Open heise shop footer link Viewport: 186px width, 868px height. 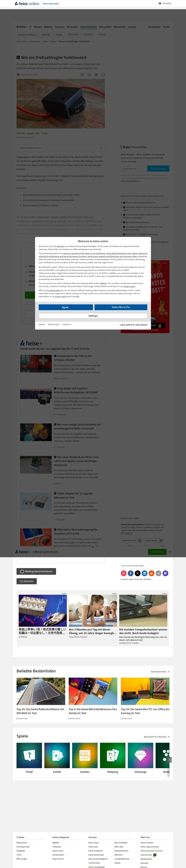click(93, 843)
